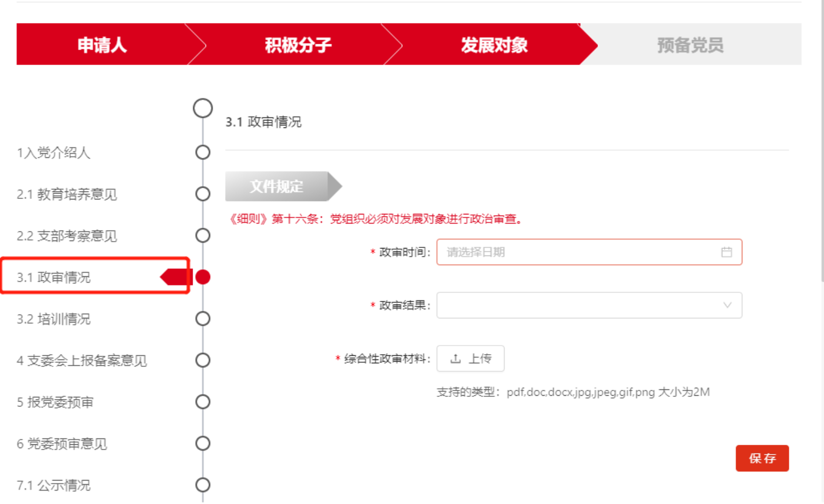824x504 pixels.
Task: Click the upload icon for 综合性政审材料
Action: tap(455, 359)
